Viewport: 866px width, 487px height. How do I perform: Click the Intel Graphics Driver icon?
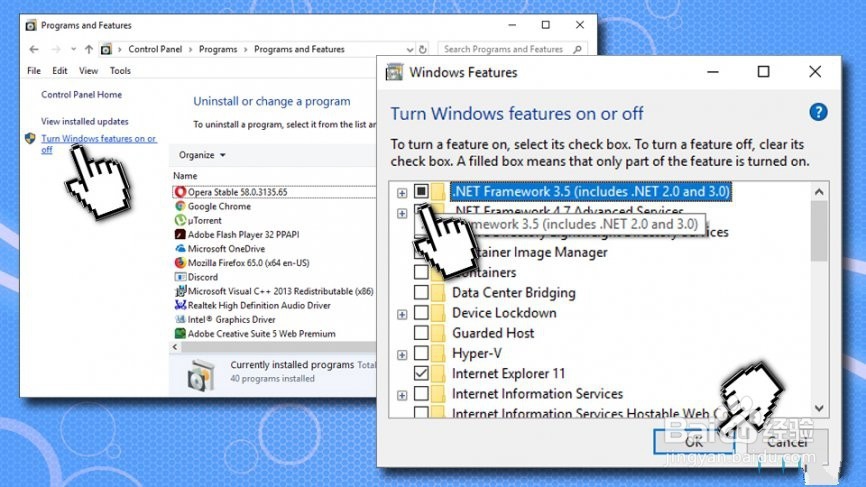tap(179, 319)
